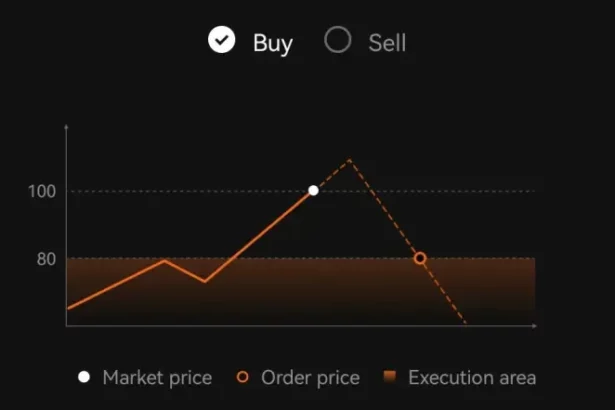This screenshot has height=410, width=615.
Task: Click the Order price legend label
Action: tap(310, 378)
